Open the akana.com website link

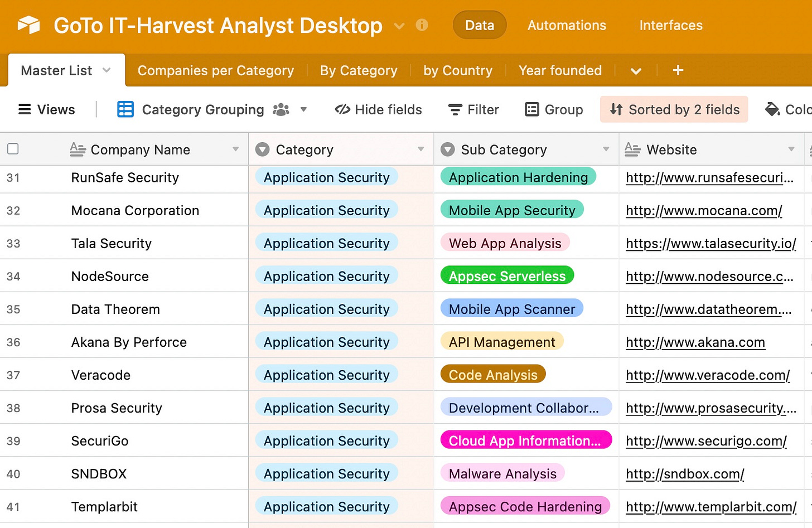(695, 342)
